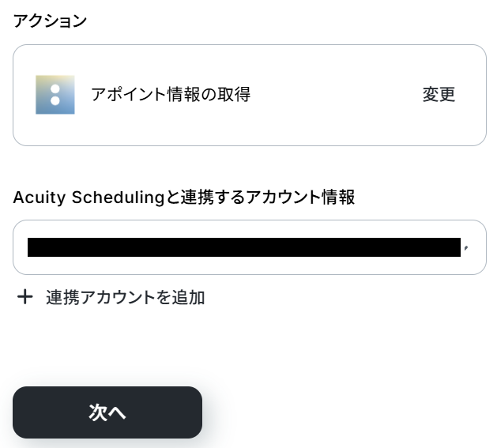Click the 連携アカウントを追加 link

click(x=125, y=297)
